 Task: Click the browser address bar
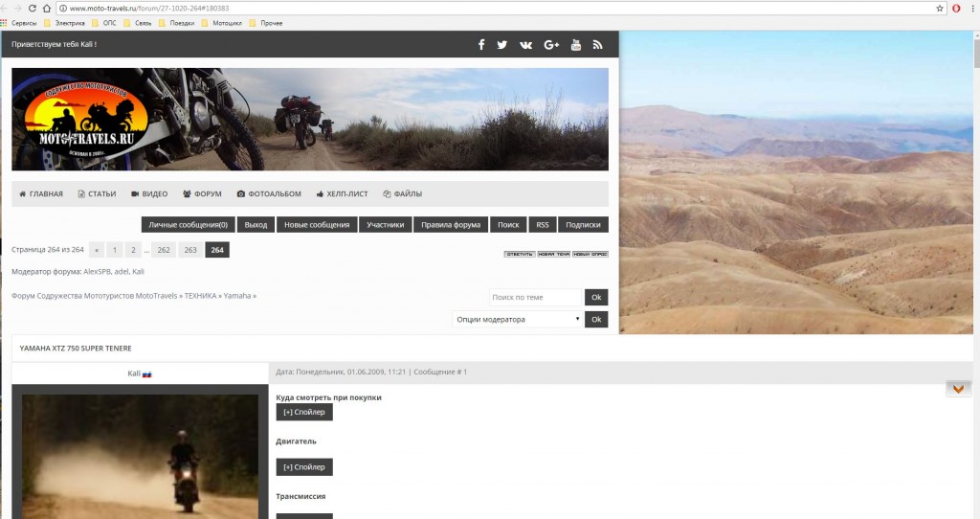[500, 8]
